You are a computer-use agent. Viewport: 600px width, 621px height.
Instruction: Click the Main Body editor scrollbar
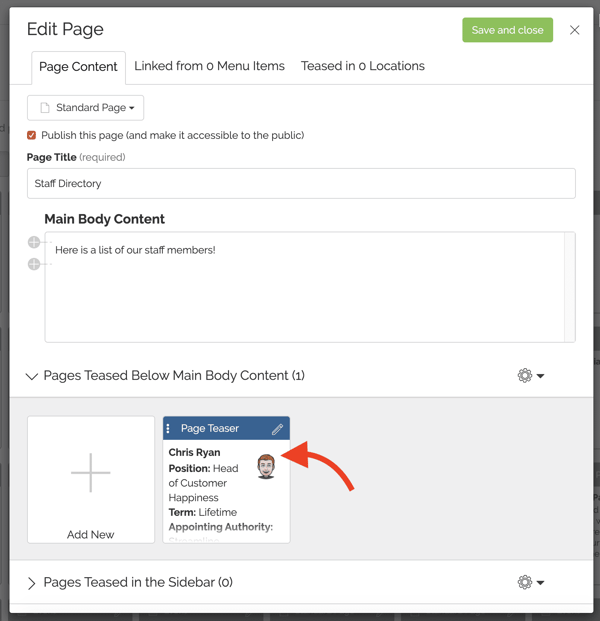coord(570,287)
